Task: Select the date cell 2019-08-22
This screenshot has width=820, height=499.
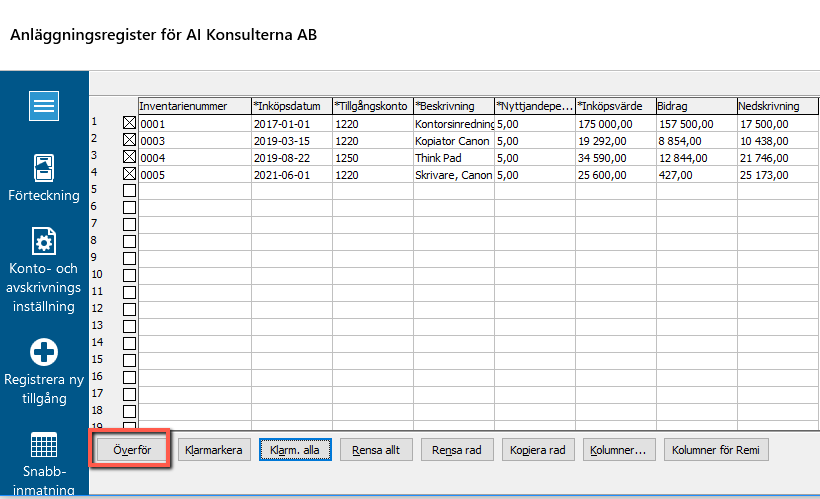Action: (292, 158)
